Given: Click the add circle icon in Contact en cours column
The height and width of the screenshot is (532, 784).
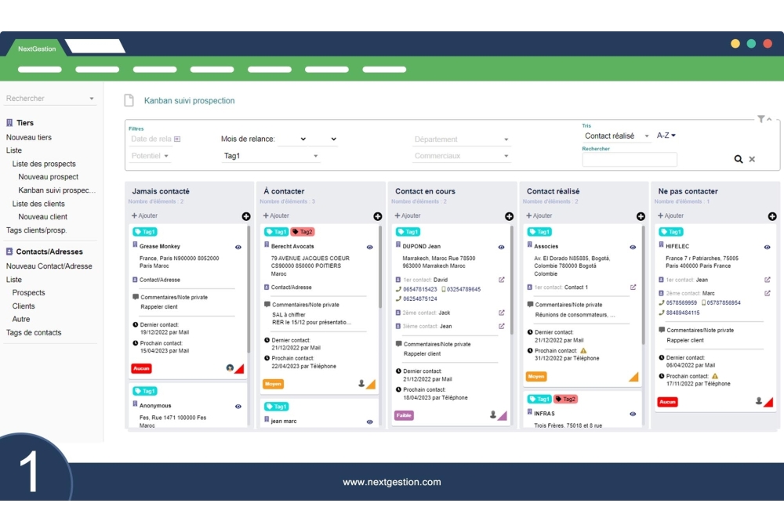Looking at the screenshot, I should 508,216.
